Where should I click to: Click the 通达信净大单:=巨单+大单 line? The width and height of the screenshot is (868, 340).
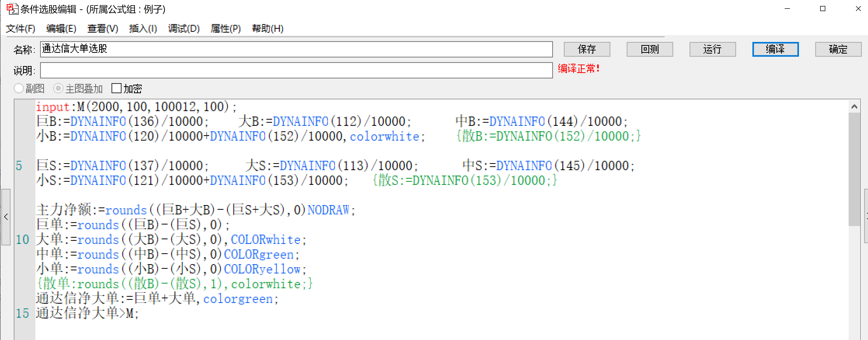coord(157,299)
